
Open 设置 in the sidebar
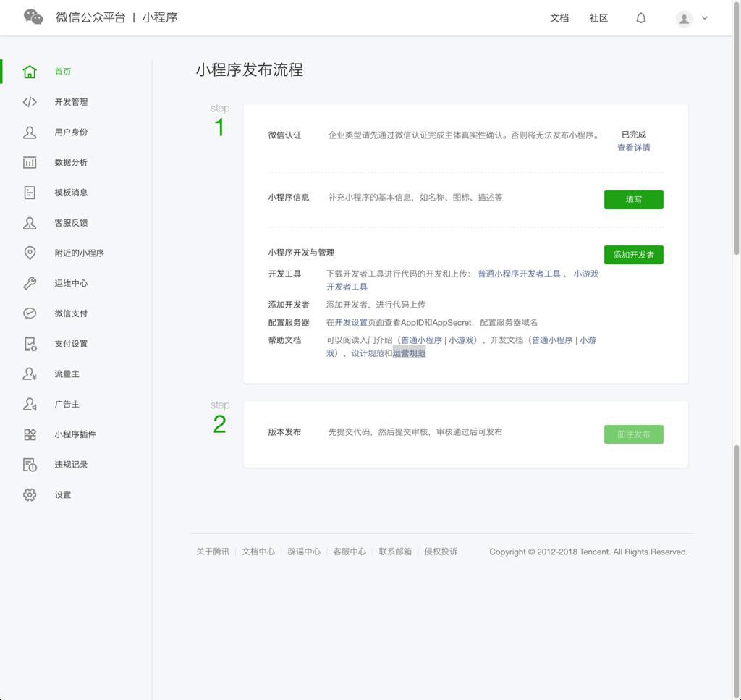pyautogui.click(x=63, y=495)
